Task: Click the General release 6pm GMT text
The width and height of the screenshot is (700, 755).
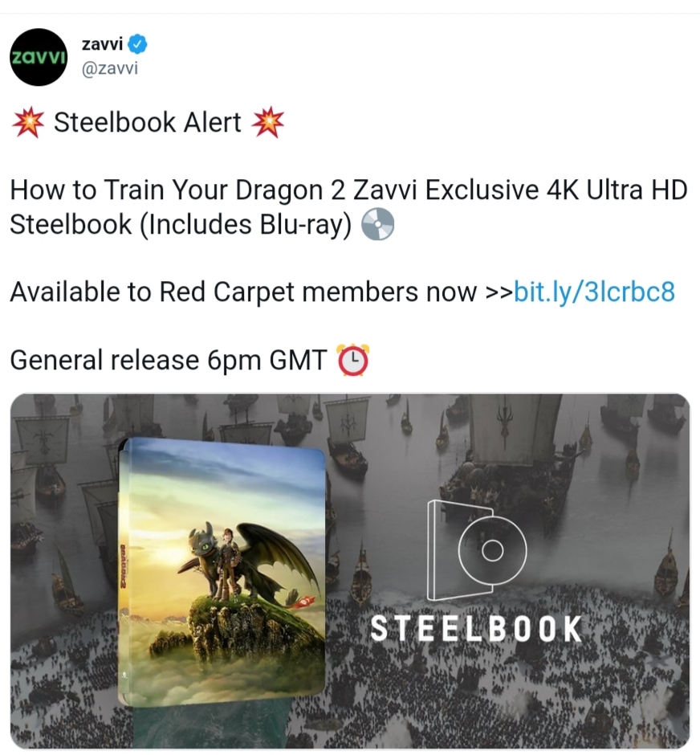Action: coord(169,360)
